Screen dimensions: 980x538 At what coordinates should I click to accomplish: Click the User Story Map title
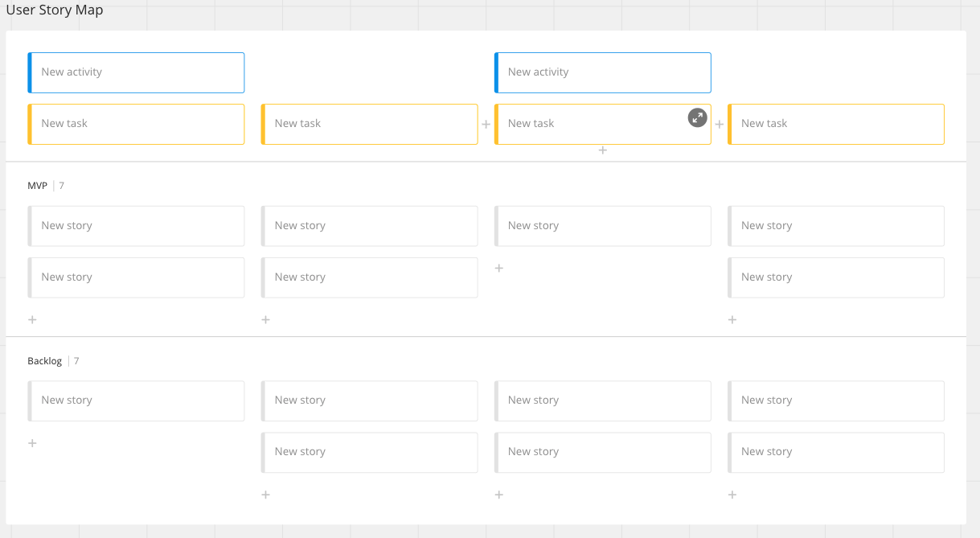[55, 10]
